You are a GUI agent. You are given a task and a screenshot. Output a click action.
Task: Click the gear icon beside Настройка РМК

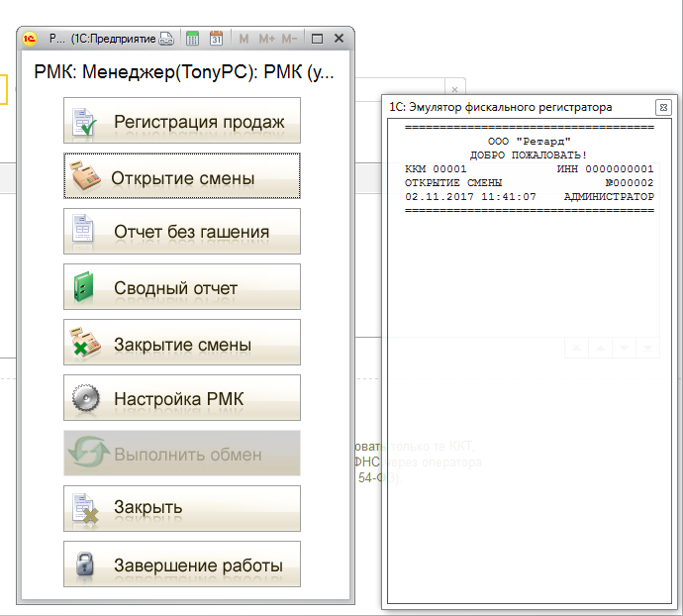[85, 397]
